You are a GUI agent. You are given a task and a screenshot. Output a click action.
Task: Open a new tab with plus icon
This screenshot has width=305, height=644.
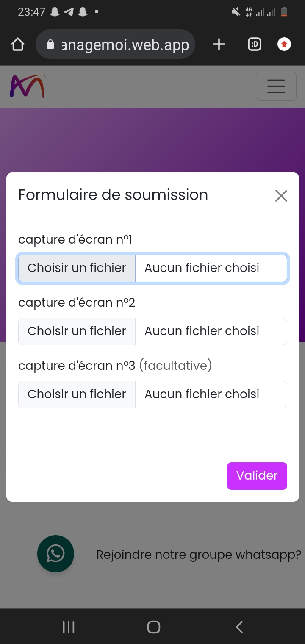[219, 44]
